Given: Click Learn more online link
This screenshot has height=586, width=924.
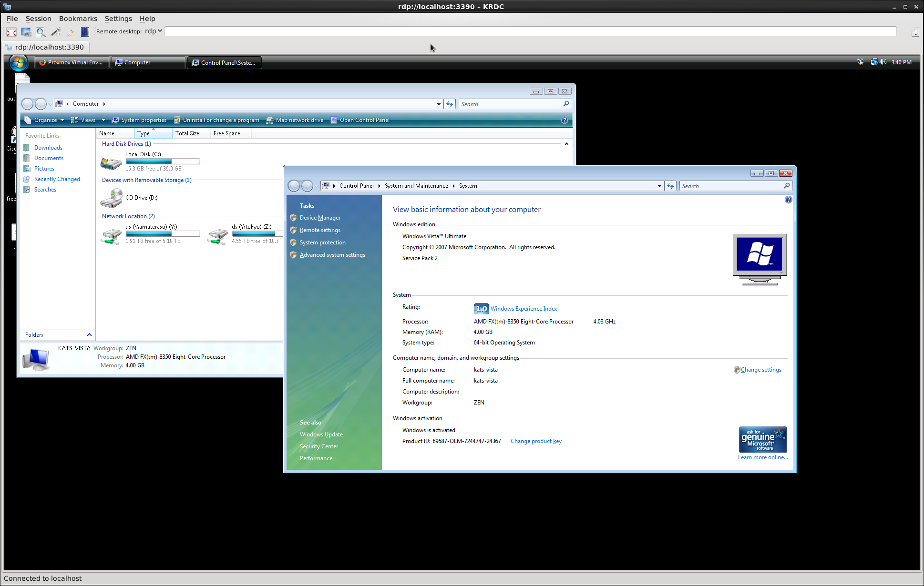Looking at the screenshot, I should [763, 457].
